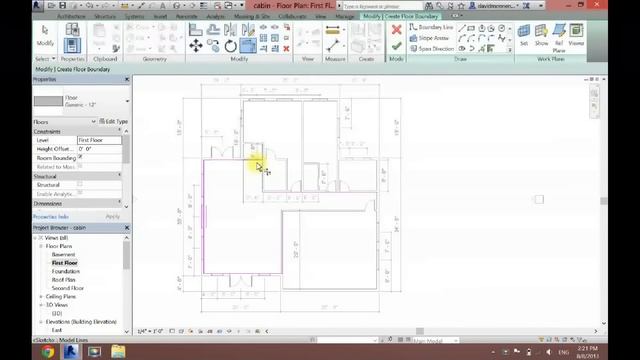Screen dimensions: 640x360
Task: Select the Offset tool
Action: [x=213, y=30]
